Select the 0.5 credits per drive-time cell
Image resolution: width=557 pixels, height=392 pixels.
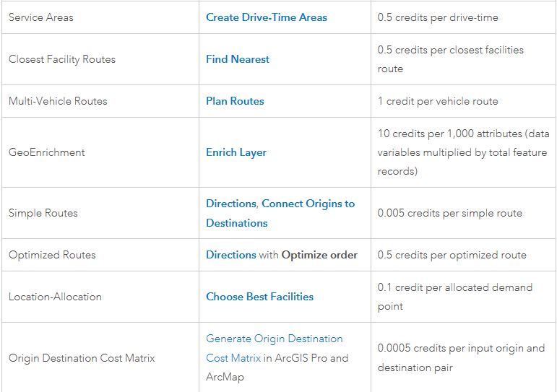tap(437, 17)
